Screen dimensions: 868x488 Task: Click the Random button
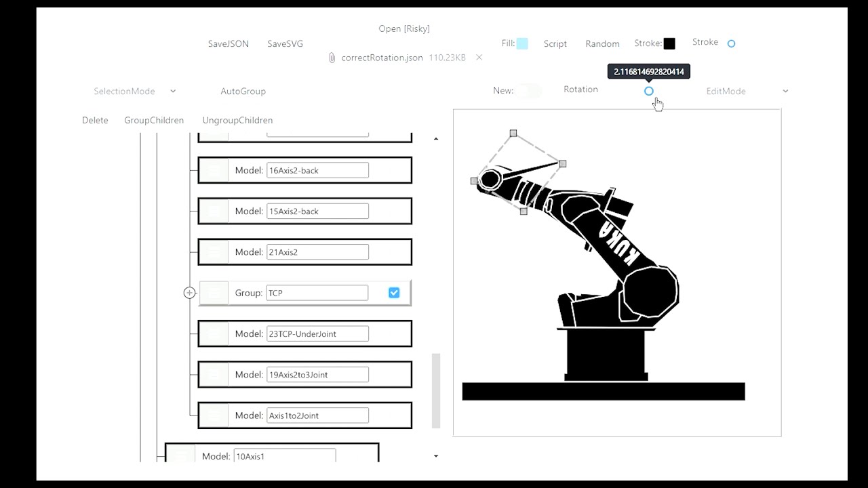(602, 43)
